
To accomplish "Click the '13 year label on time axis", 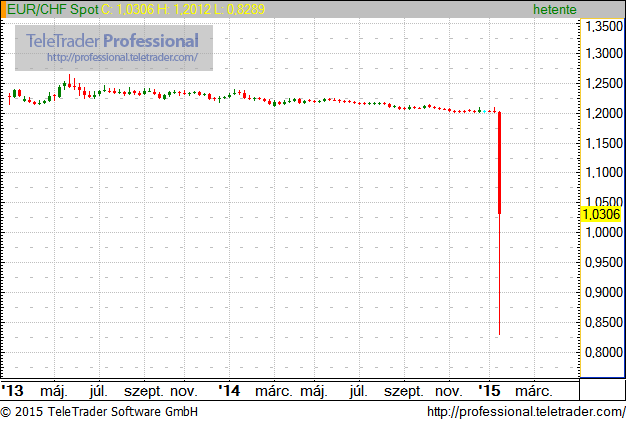I will point(12,391).
